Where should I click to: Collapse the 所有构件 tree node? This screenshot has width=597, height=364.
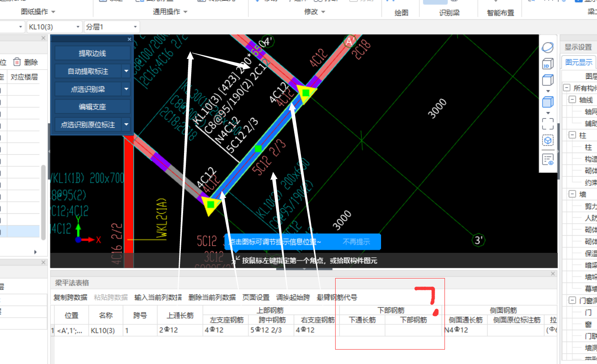click(x=566, y=88)
